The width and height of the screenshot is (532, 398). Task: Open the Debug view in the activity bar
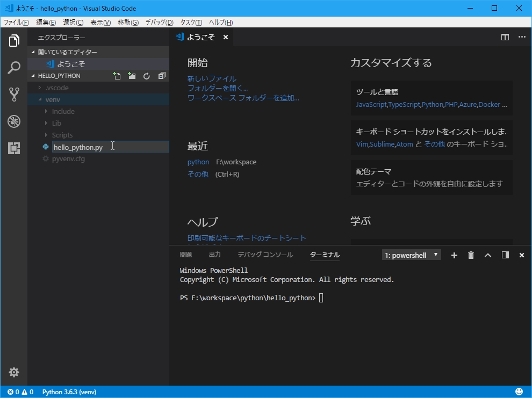(x=14, y=121)
